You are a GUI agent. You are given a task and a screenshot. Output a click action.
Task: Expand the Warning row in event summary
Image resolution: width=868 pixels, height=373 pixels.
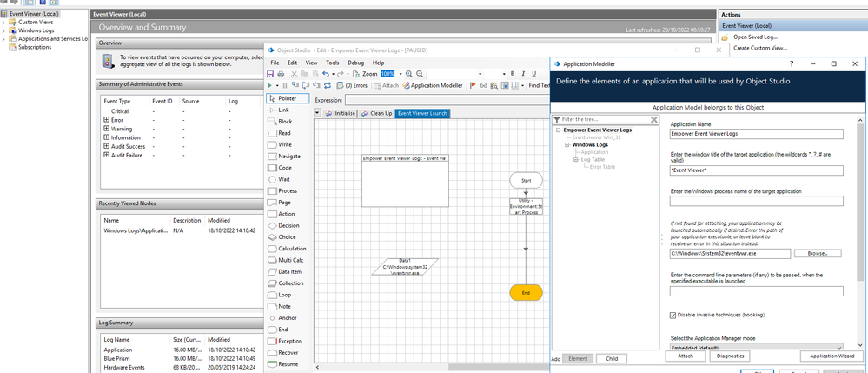click(x=107, y=129)
